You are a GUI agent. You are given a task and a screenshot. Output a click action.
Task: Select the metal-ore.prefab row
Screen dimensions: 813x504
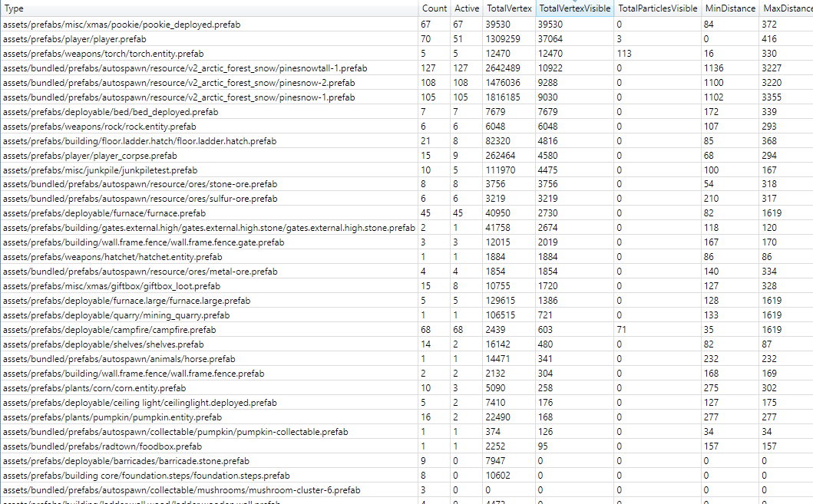[407, 272]
